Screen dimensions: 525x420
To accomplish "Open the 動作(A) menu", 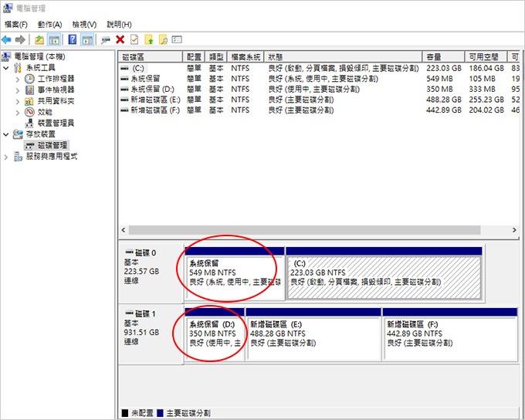I will tap(50, 25).
